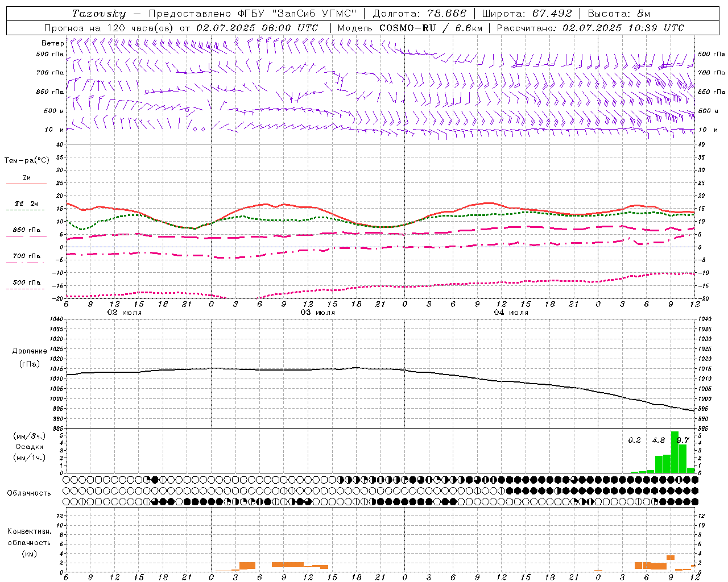
Task: Click the Тем-ра(°C) temperature panel label
Action: (27, 161)
